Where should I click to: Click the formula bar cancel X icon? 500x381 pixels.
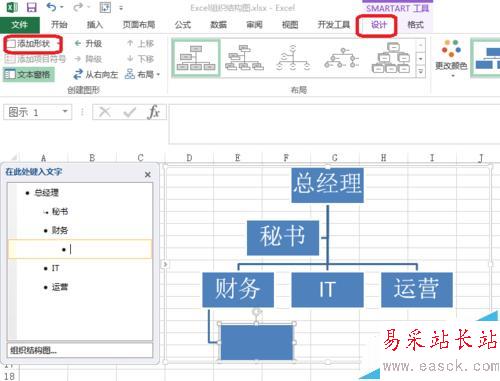tap(105, 112)
